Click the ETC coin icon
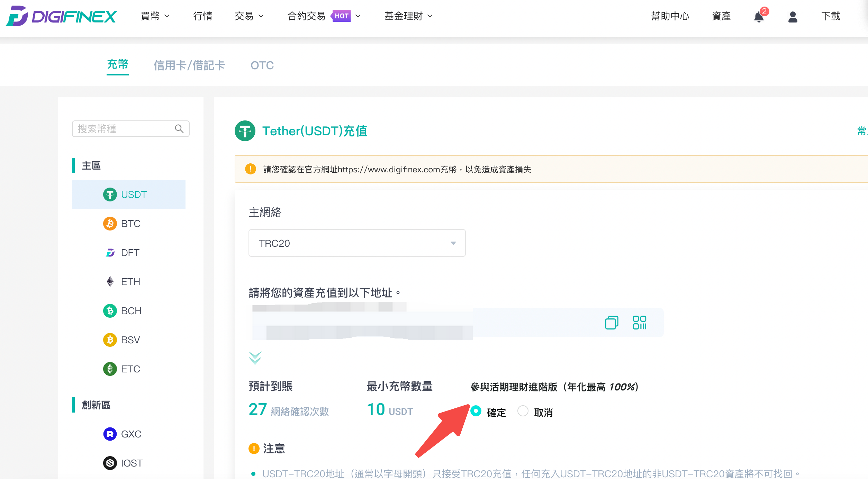 click(x=110, y=369)
